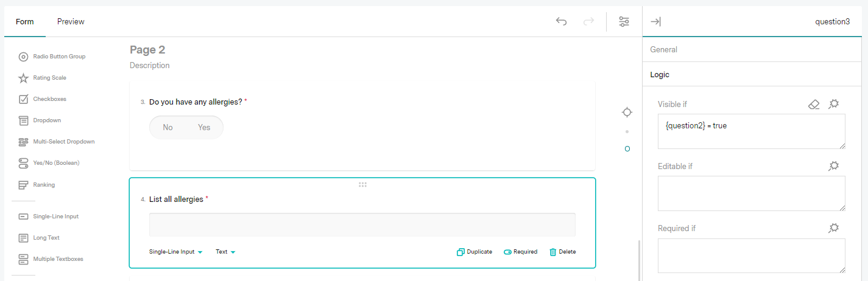
Task: Click the undo arrow icon
Action: (561, 22)
